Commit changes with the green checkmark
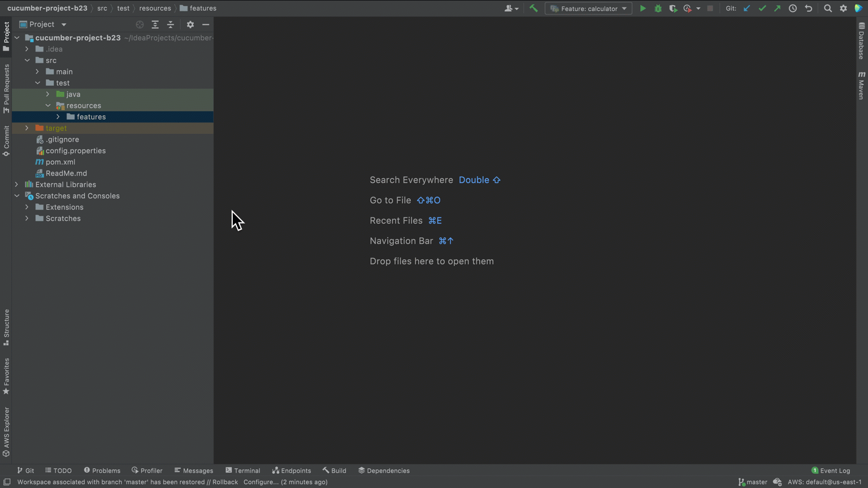The height and width of the screenshot is (488, 868). (x=762, y=8)
